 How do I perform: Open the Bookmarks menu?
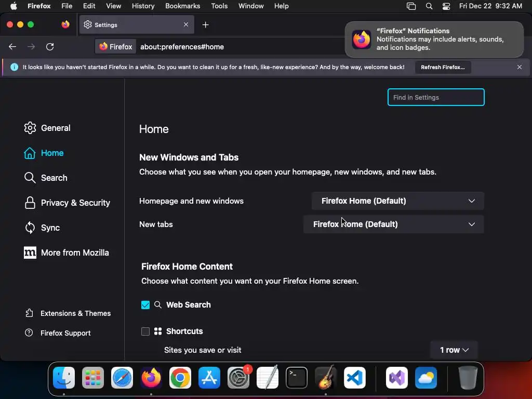click(182, 6)
